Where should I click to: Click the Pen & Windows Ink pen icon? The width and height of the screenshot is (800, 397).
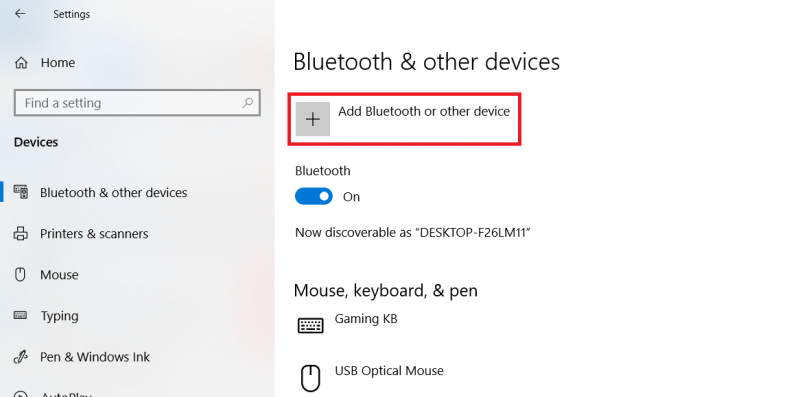pos(20,356)
